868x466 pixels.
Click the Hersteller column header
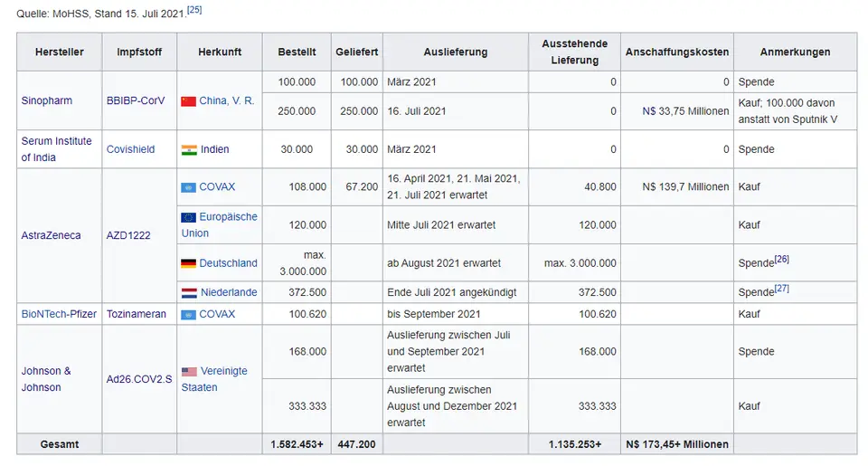point(60,52)
